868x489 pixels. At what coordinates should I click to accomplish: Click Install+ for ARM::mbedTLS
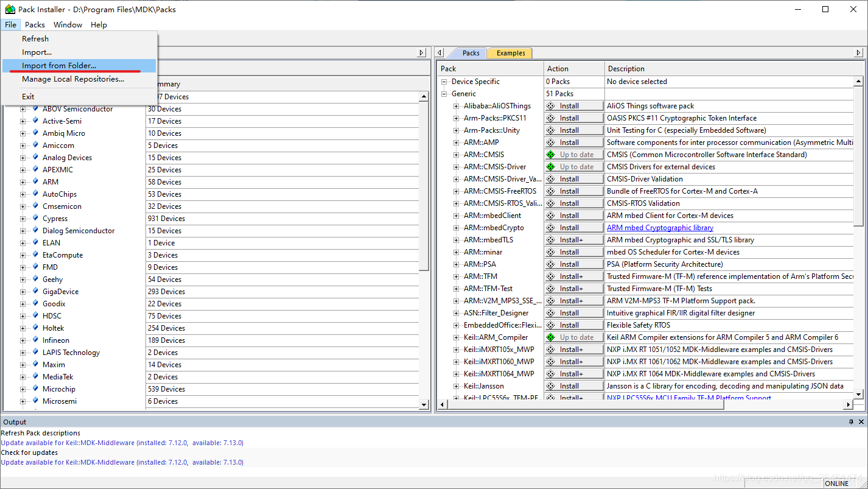coord(574,240)
